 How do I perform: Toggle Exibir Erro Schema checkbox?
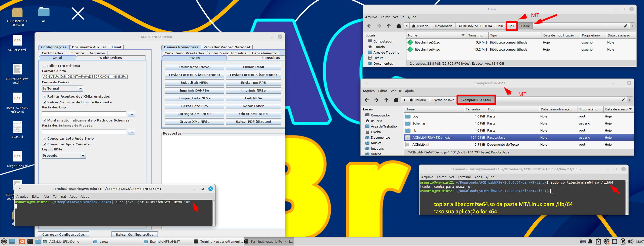[x=45, y=66]
